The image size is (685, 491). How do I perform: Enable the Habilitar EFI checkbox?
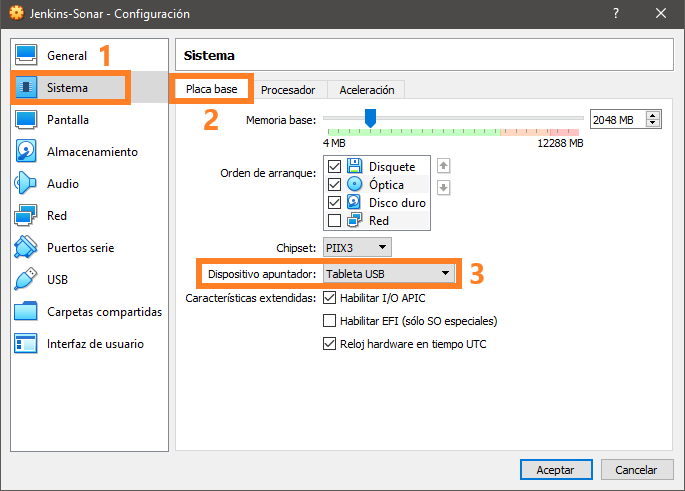[x=329, y=321]
